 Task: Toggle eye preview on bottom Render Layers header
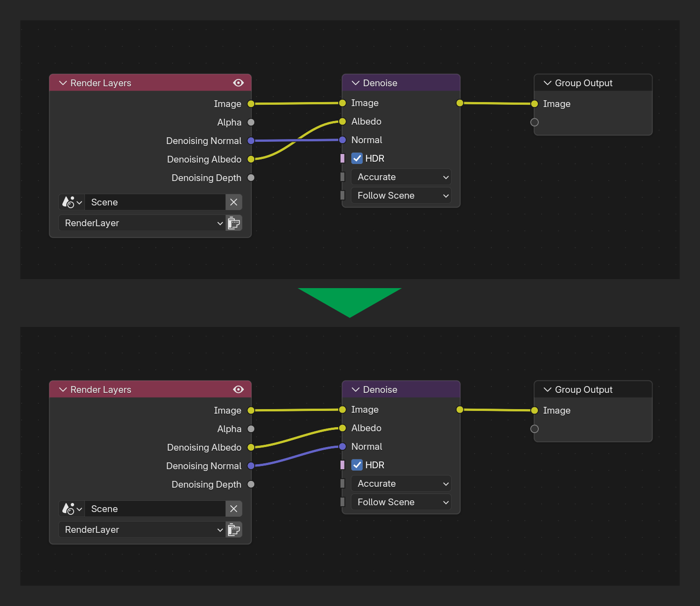point(238,389)
